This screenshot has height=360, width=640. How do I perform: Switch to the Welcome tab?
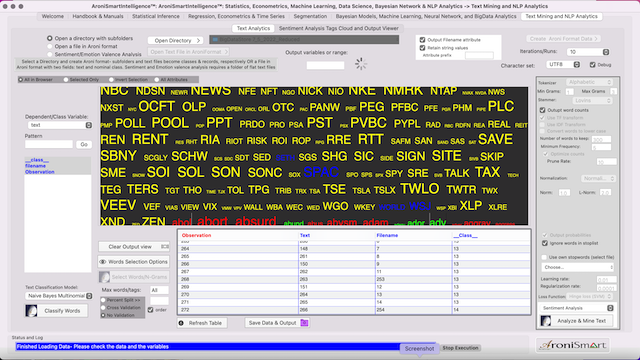point(53,16)
